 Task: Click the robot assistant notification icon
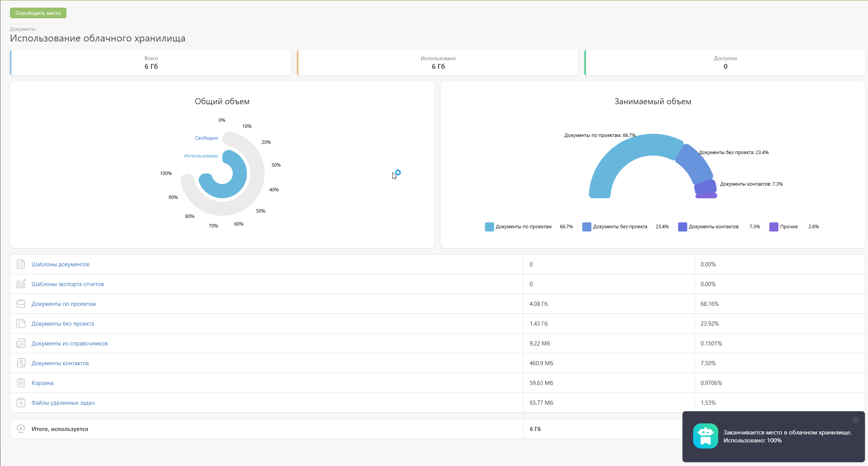click(x=705, y=436)
